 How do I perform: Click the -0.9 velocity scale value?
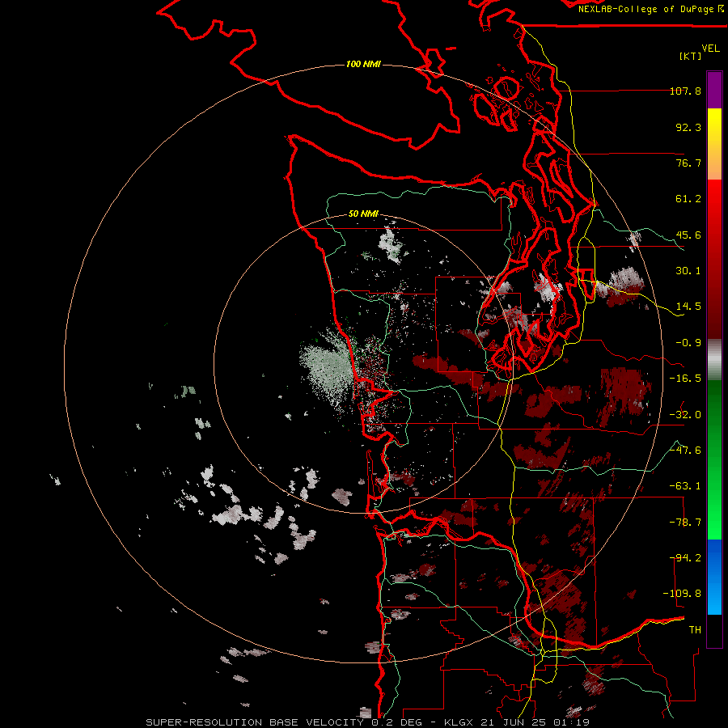point(688,343)
